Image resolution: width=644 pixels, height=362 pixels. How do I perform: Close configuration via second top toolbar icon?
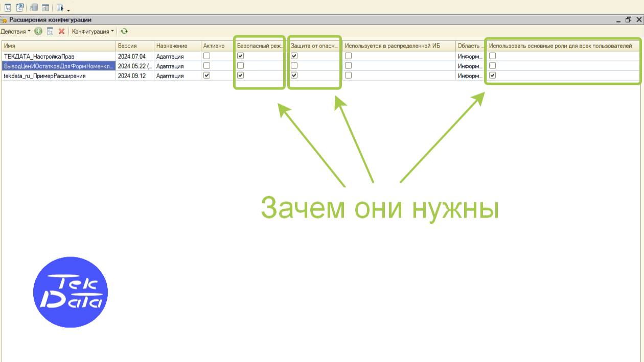point(20,8)
